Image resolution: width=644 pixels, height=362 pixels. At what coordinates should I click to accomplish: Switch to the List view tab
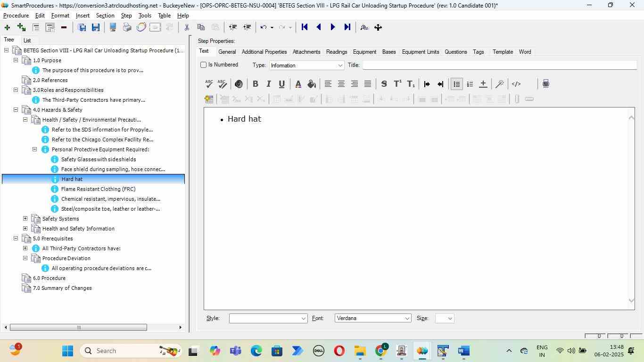pos(27,41)
